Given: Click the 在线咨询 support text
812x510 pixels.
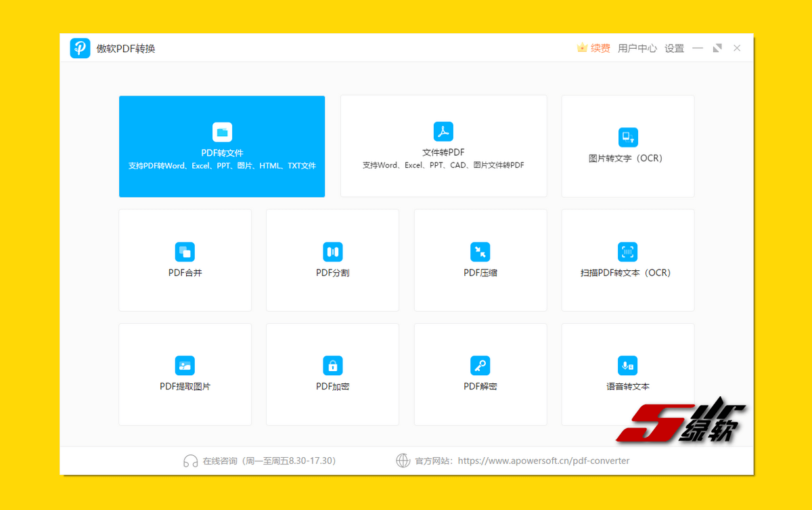Looking at the screenshot, I should (x=269, y=461).
